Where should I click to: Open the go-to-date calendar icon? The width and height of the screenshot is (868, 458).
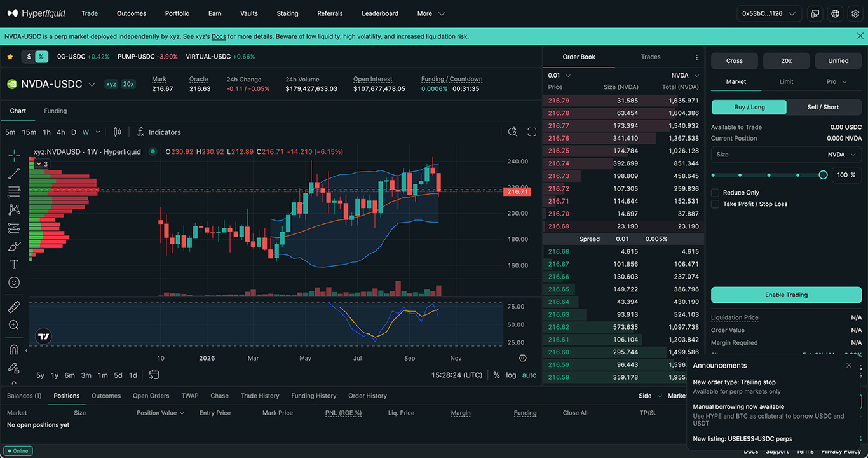coord(154,375)
